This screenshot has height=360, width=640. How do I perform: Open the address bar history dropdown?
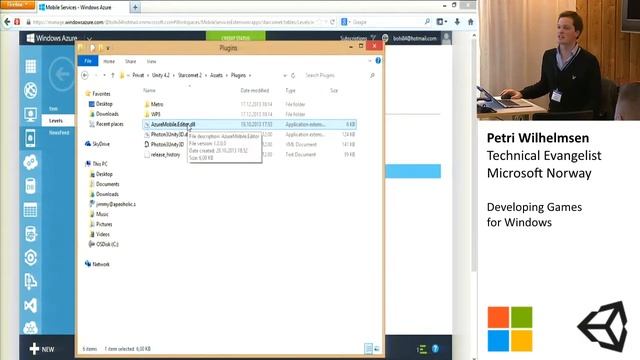coord(285,76)
